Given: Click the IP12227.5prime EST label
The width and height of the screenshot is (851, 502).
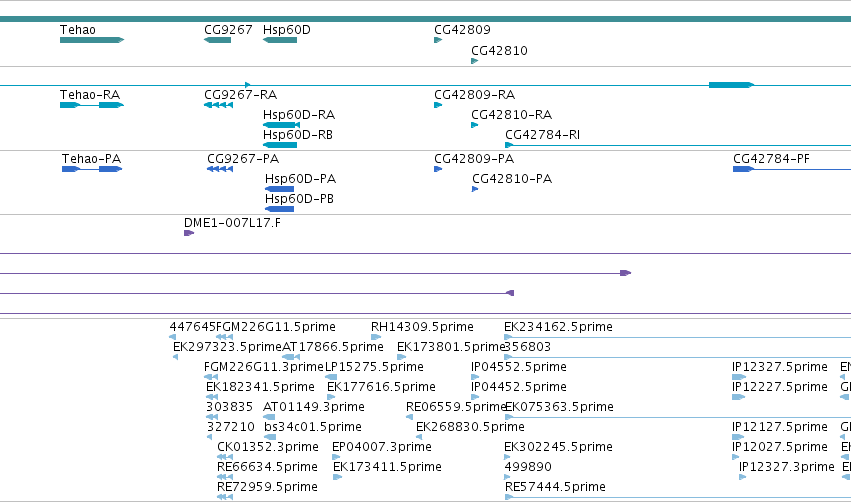Looking at the screenshot, I should coord(780,387).
